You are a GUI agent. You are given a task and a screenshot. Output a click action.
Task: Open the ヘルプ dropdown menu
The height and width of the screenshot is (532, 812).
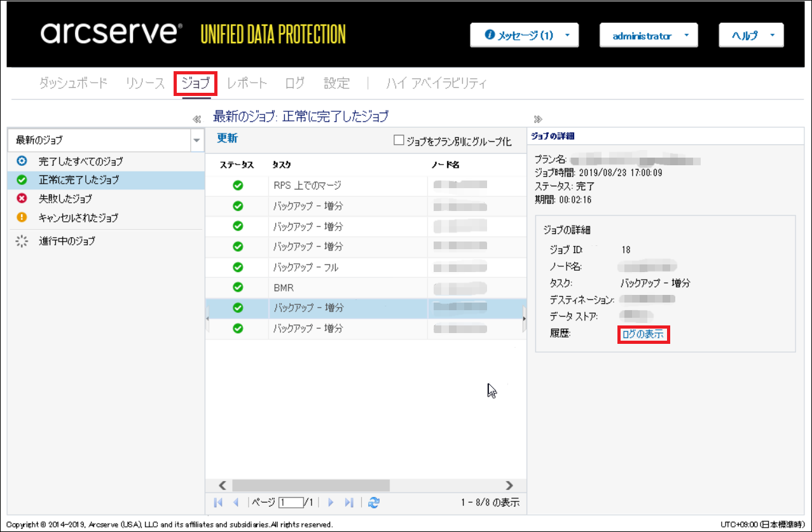[751, 36]
